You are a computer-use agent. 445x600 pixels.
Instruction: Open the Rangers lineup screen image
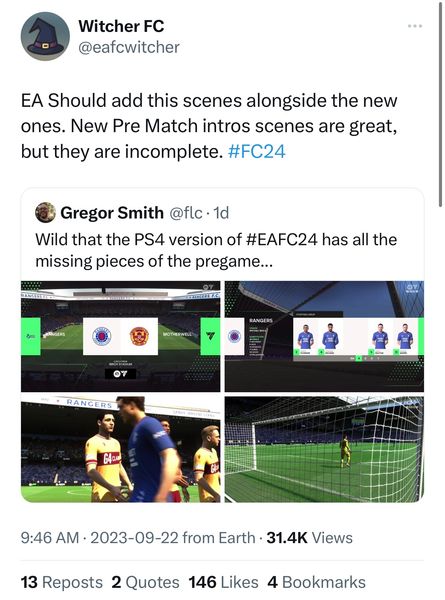(x=324, y=336)
